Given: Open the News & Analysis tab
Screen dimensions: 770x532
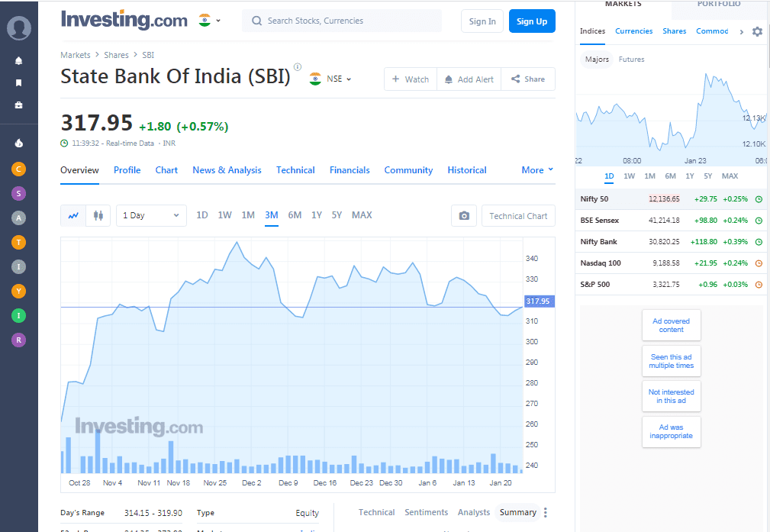Looking at the screenshot, I should coord(227,170).
